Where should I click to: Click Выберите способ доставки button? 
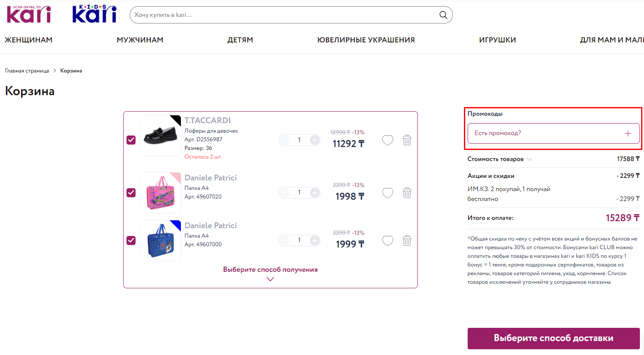coord(553,339)
